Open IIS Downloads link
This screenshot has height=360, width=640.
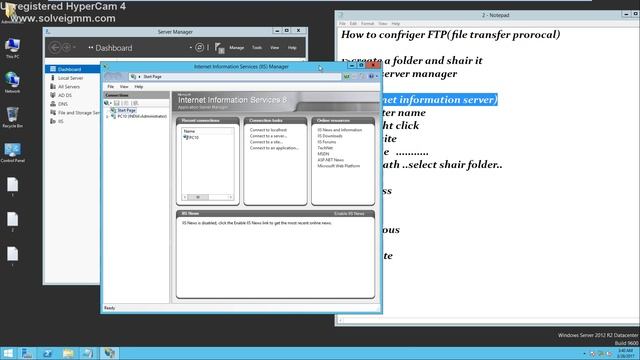click(x=330, y=136)
